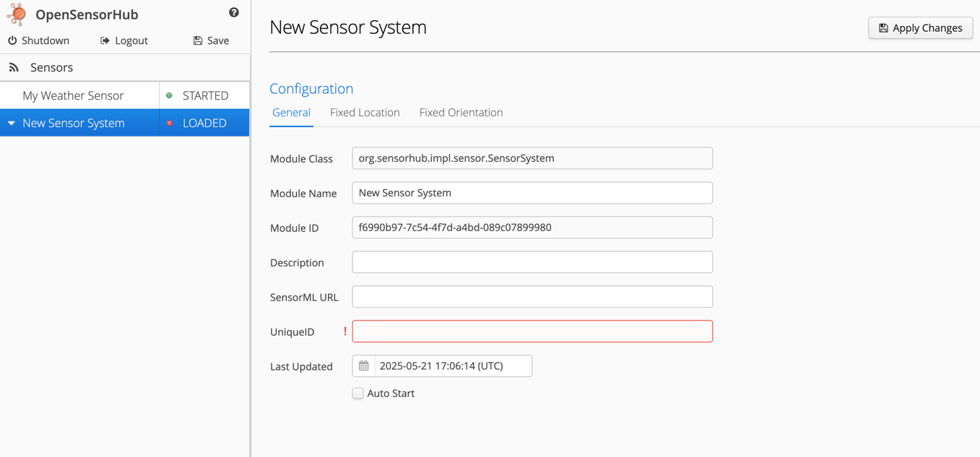This screenshot has height=457, width=980.
Task: Select the General configuration tab
Action: click(x=291, y=113)
